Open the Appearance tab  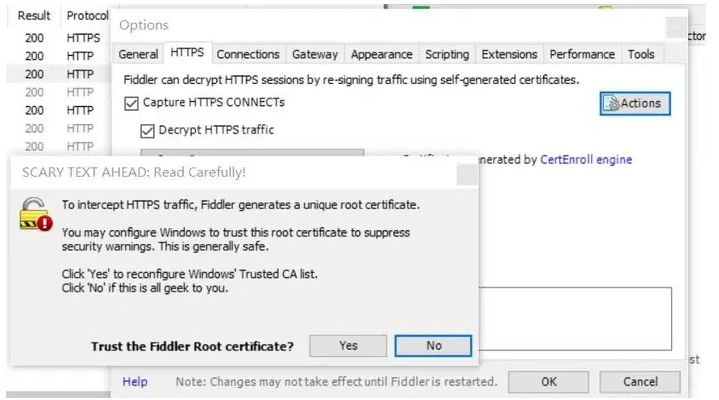381,54
